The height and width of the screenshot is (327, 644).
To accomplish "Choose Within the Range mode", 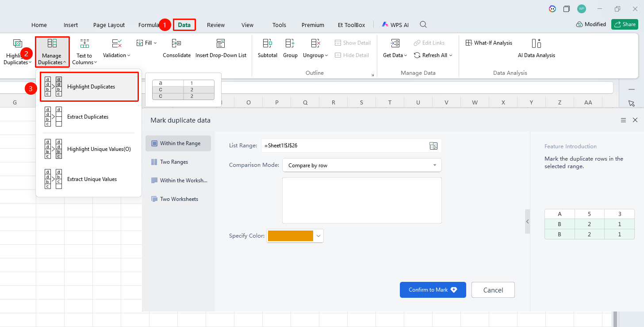I will [178, 143].
